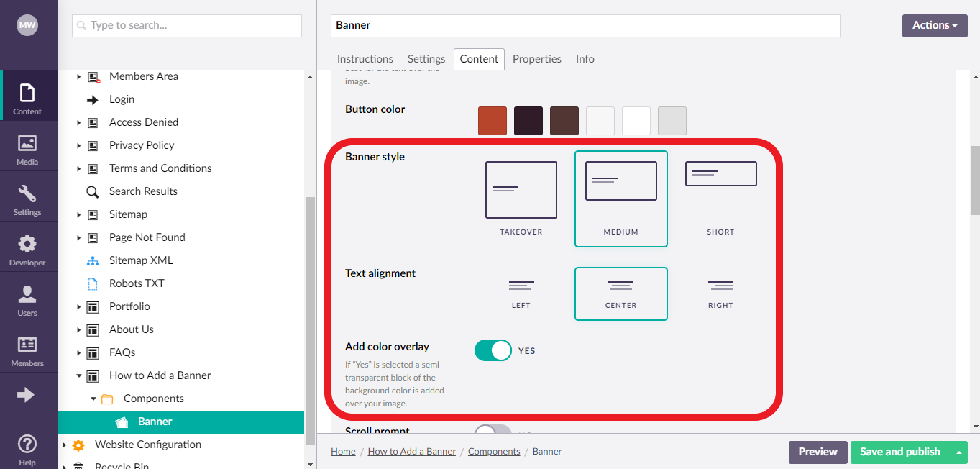This screenshot has height=469, width=980.
Task: Click the Members Area page icon
Action: pyautogui.click(x=93, y=76)
